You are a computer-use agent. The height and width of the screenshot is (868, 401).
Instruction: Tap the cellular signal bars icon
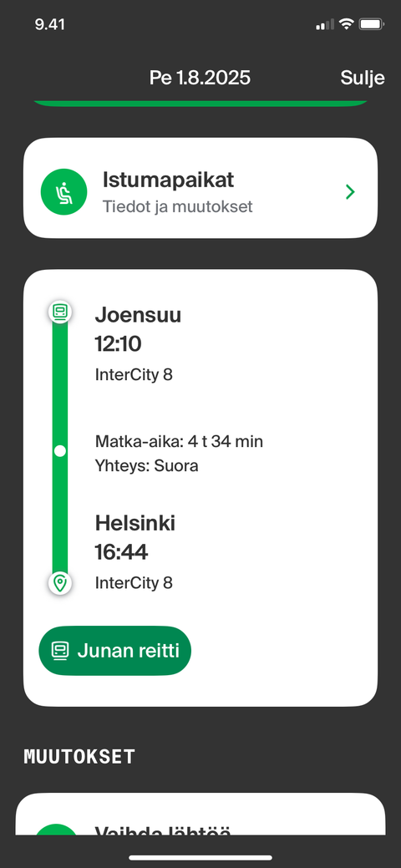tap(325, 24)
